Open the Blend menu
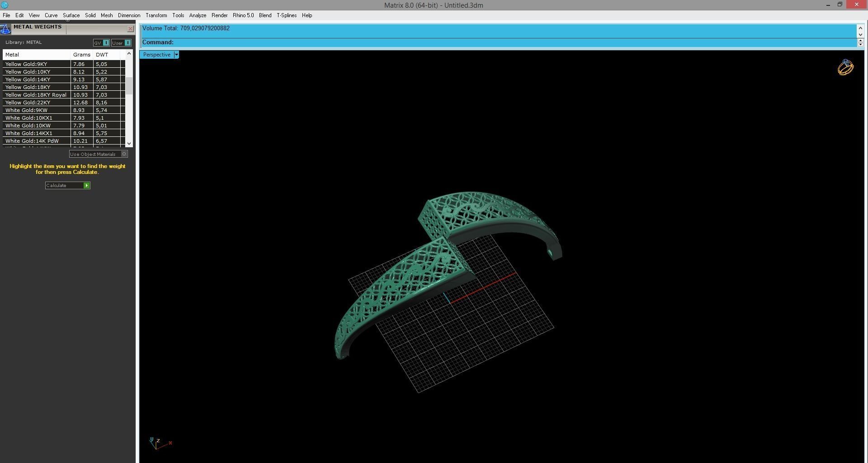This screenshot has width=868, height=463. (x=265, y=15)
